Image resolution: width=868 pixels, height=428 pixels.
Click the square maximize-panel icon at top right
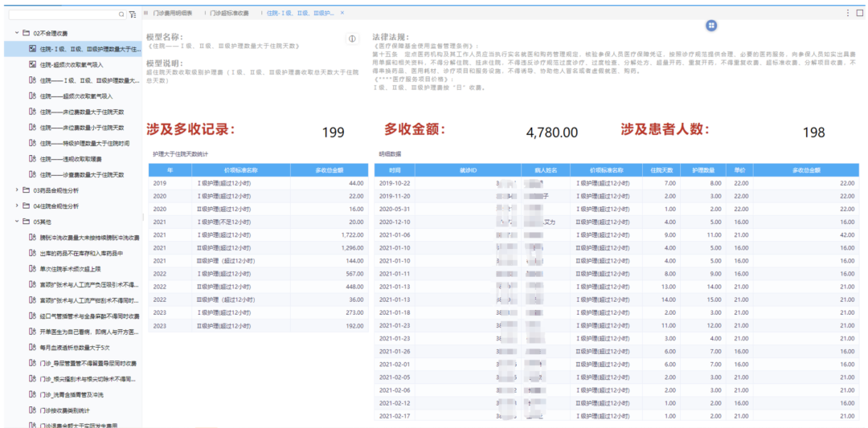pos(860,12)
